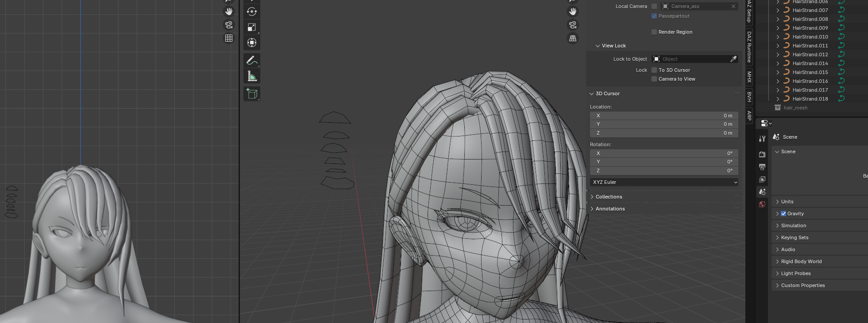Image resolution: width=868 pixels, height=323 pixels.
Task: Open the properties editor type dropdown
Action: pos(766,124)
